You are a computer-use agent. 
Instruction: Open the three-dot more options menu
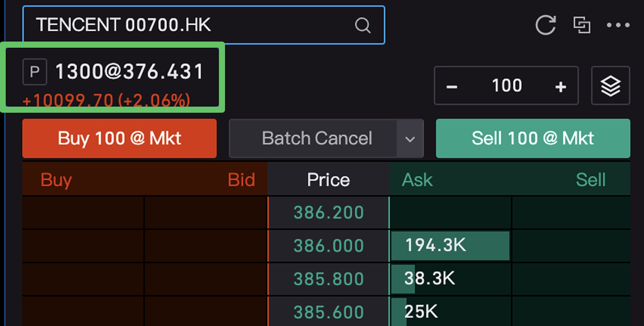tap(618, 25)
